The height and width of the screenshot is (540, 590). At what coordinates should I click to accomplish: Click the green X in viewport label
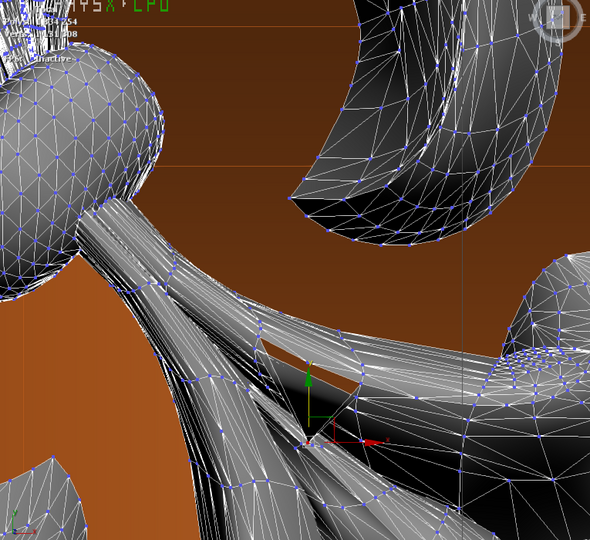tap(110, 6)
